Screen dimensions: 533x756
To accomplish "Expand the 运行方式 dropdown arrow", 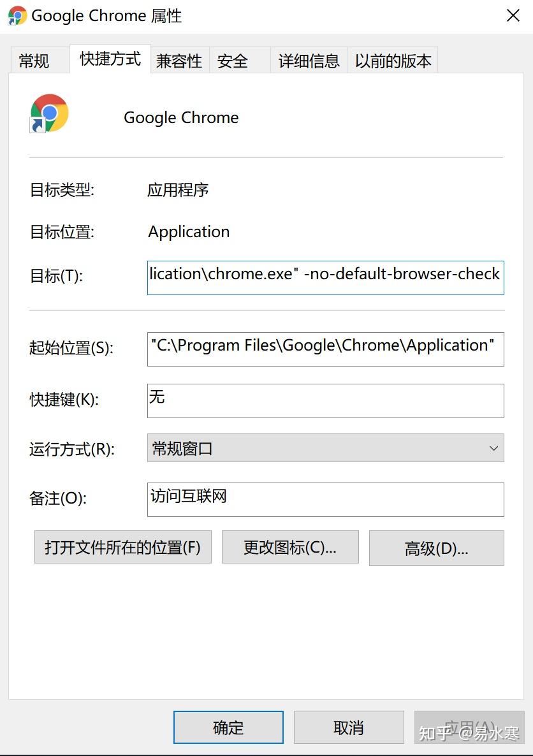I will point(493,448).
